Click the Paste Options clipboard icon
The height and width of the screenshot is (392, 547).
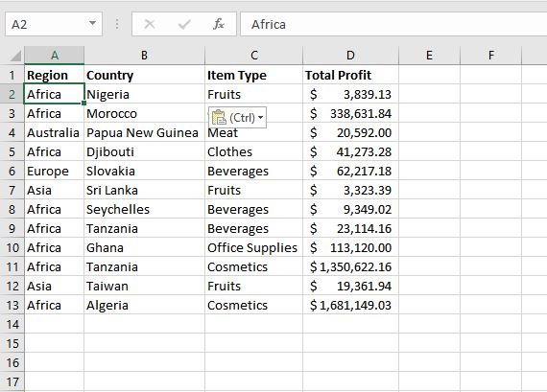[x=219, y=118]
